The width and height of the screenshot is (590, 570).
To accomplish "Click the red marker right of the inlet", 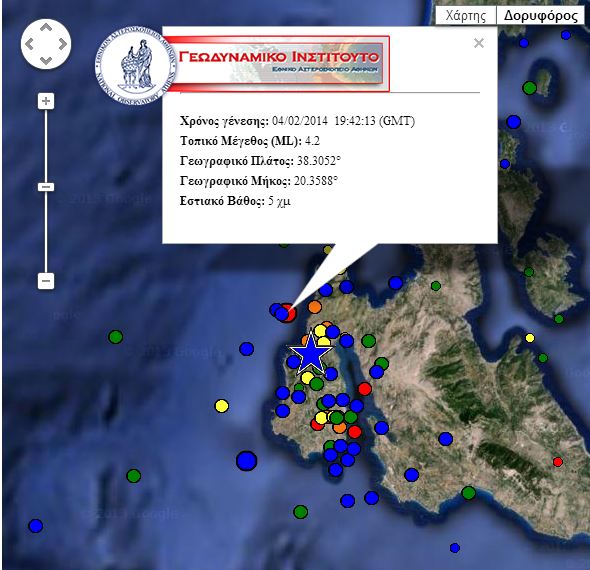I will pos(364,389).
